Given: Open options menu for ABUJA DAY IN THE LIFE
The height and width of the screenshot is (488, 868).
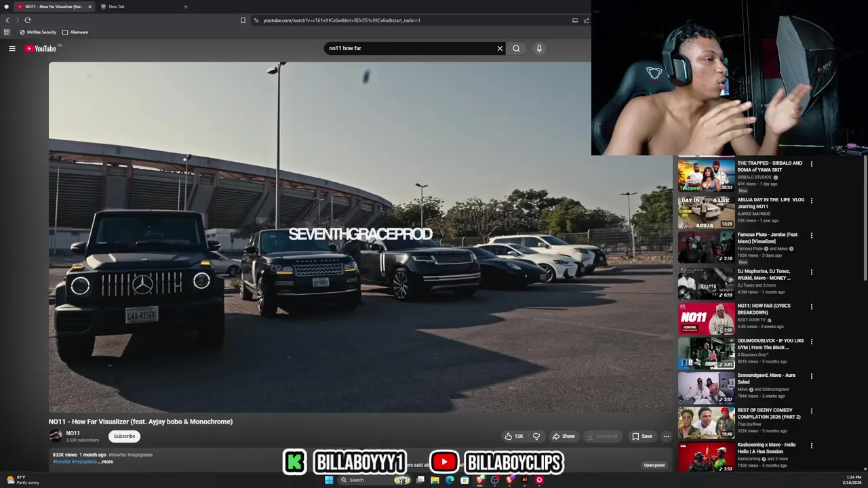Looking at the screenshot, I should point(811,201).
